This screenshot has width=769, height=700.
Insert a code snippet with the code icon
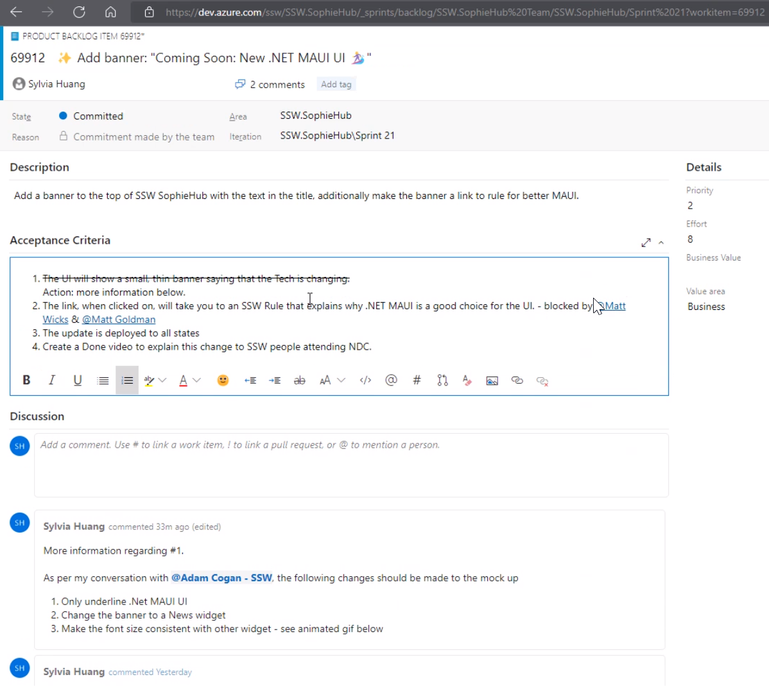pyautogui.click(x=366, y=380)
